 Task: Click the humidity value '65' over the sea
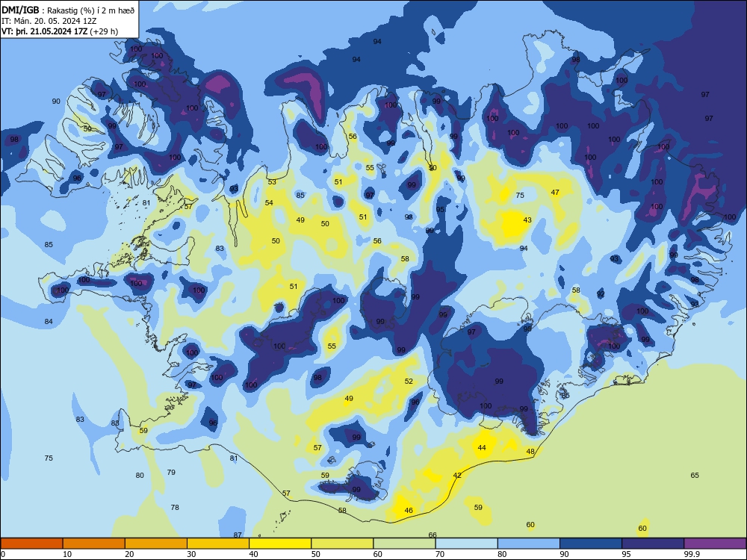coord(695,475)
